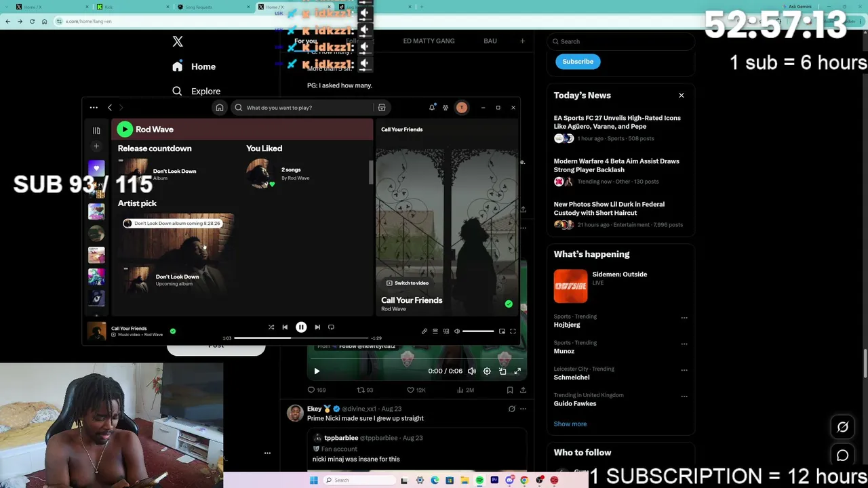868x488 pixels.
Task: Open Spotify Friend Activity icon
Action: click(446, 108)
